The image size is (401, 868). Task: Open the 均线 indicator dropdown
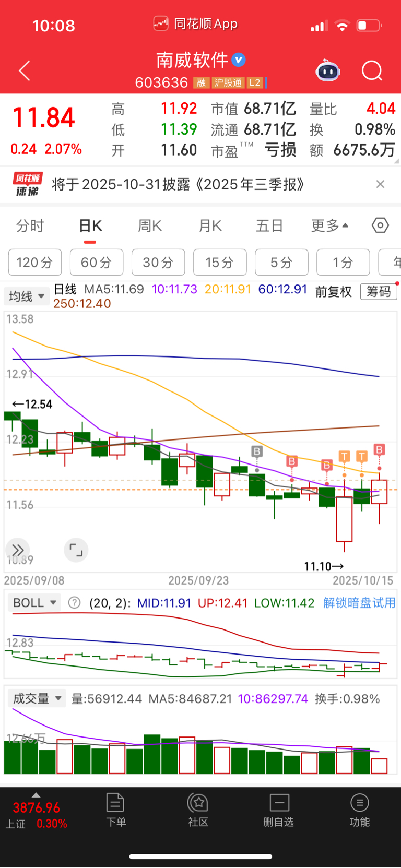27,296
